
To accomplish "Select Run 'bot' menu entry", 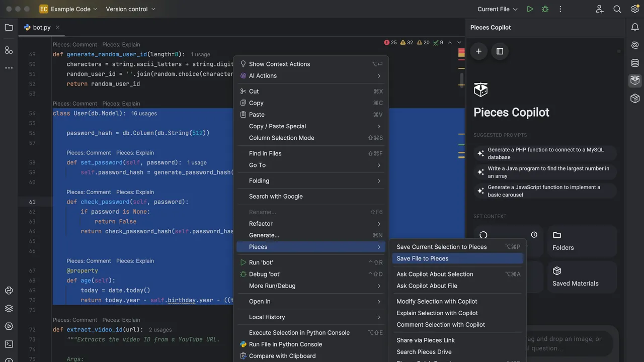I will pos(311,262).
